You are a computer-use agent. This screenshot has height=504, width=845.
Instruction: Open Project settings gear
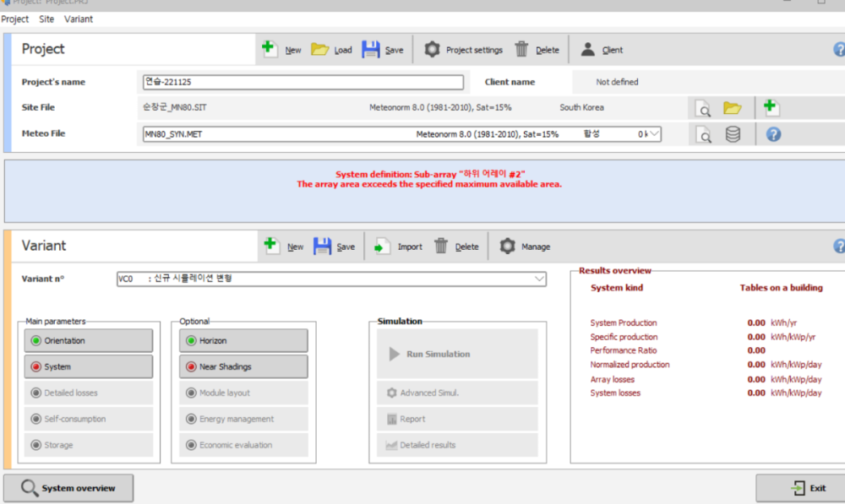432,50
